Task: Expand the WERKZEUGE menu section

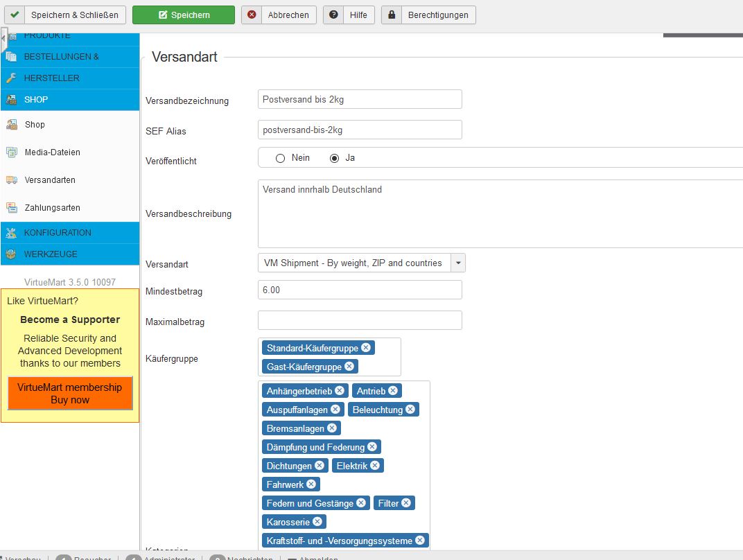Action: tap(51, 254)
